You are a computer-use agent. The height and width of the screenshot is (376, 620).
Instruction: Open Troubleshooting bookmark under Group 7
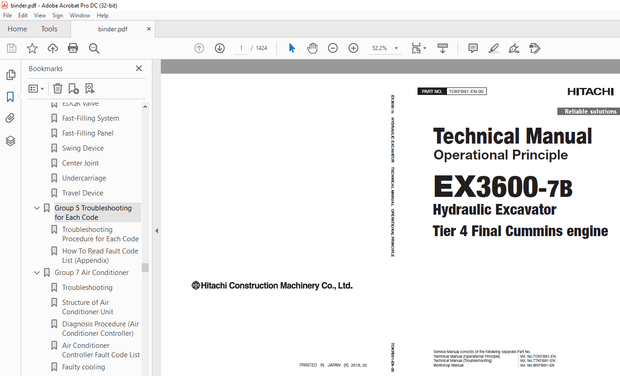coord(87,287)
